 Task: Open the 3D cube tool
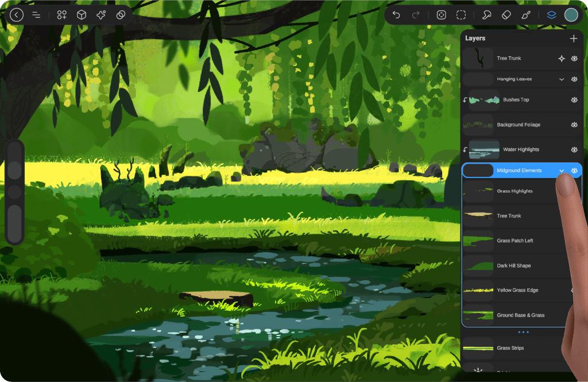(82, 15)
